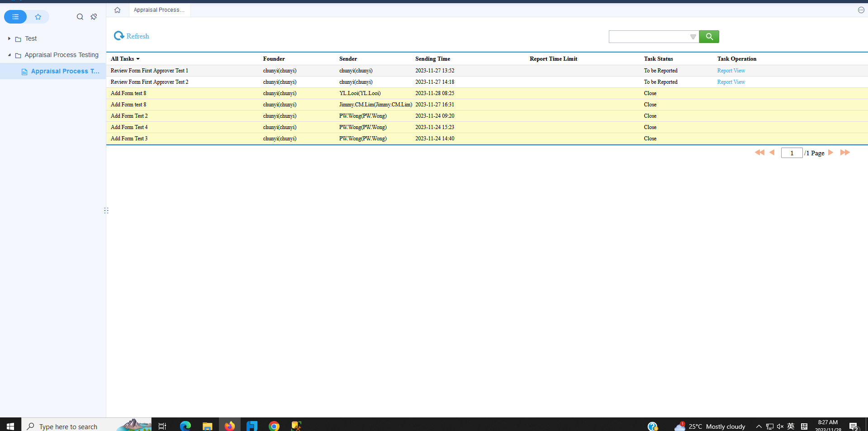The image size is (868, 431).
Task: Launch Microsoft Edge from taskbar
Action: (185, 426)
